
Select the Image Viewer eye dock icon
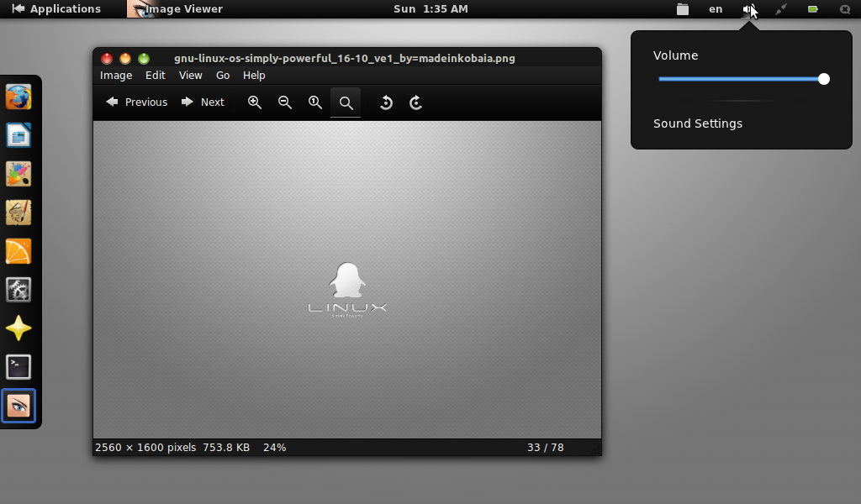click(18, 406)
